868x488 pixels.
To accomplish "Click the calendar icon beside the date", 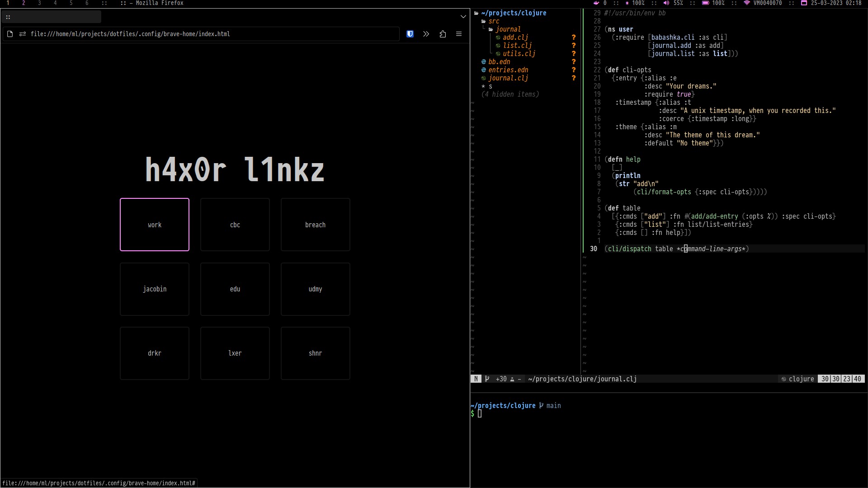I will pyautogui.click(x=804, y=3).
